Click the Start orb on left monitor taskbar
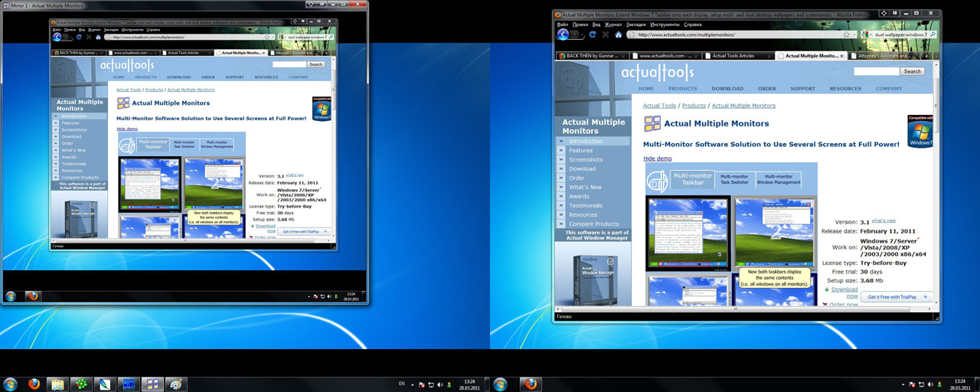The image size is (980, 392). [x=11, y=384]
